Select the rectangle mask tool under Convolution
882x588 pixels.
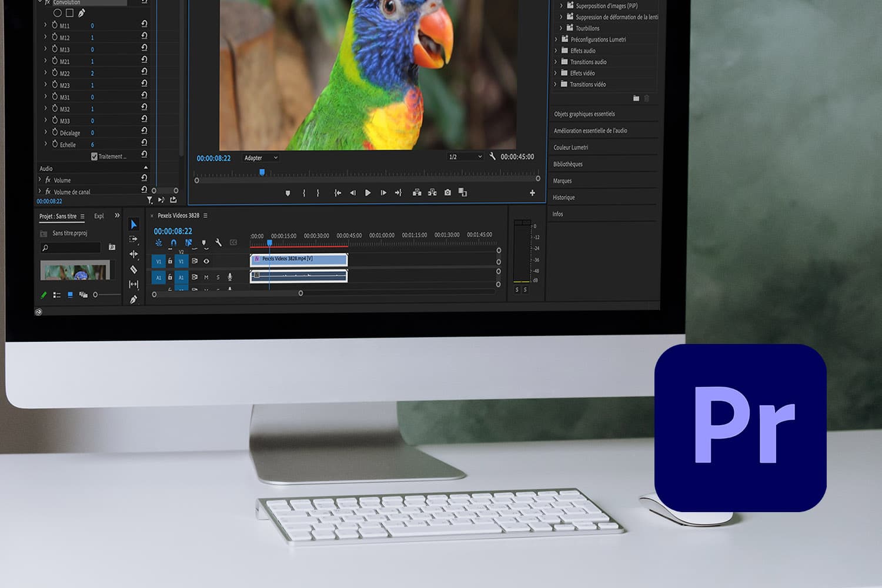point(69,13)
